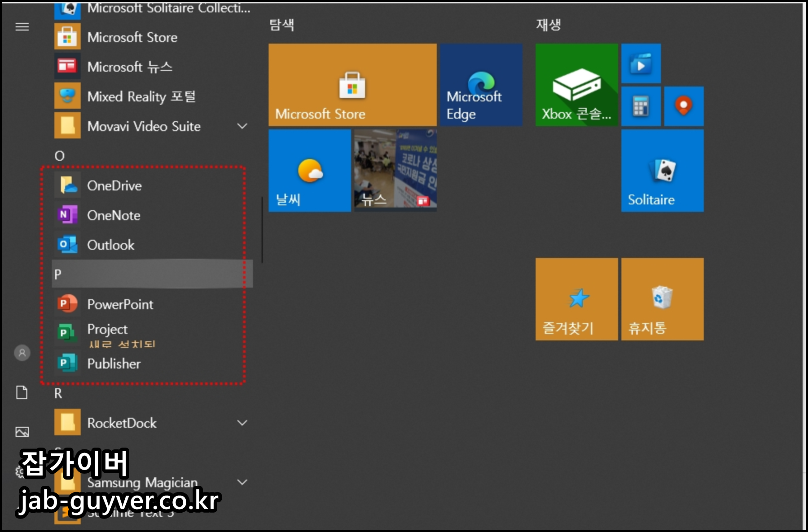The width and height of the screenshot is (808, 532).
Task: Click the RocketDock folder icon
Action: pyautogui.click(x=67, y=422)
